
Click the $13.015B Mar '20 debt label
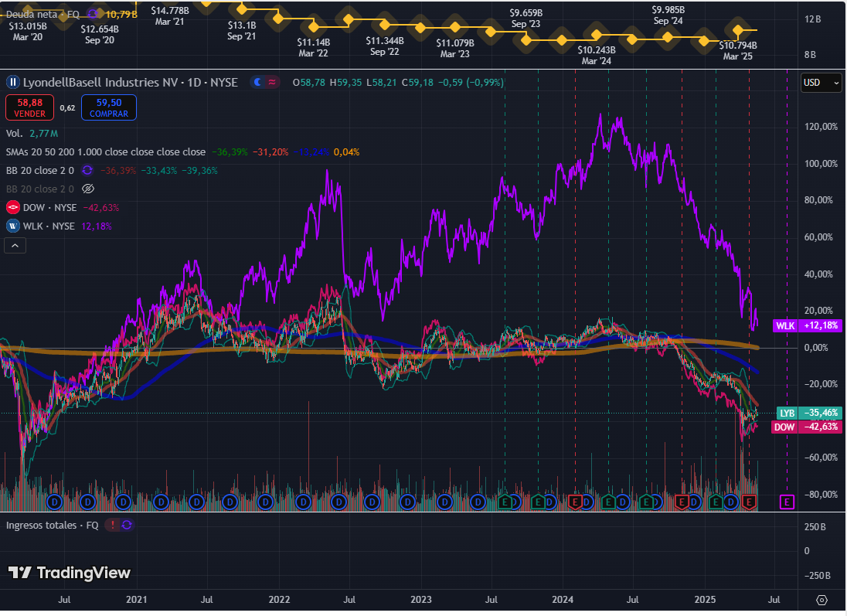point(28,32)
